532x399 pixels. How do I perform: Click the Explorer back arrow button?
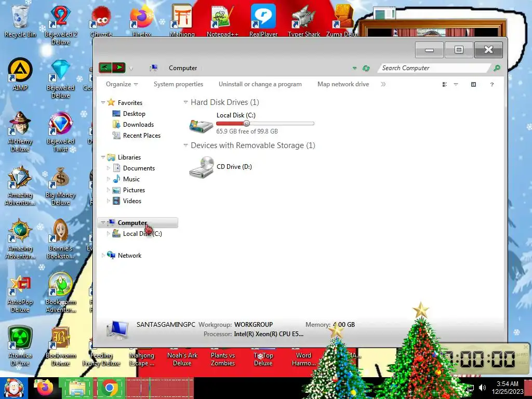105,68
